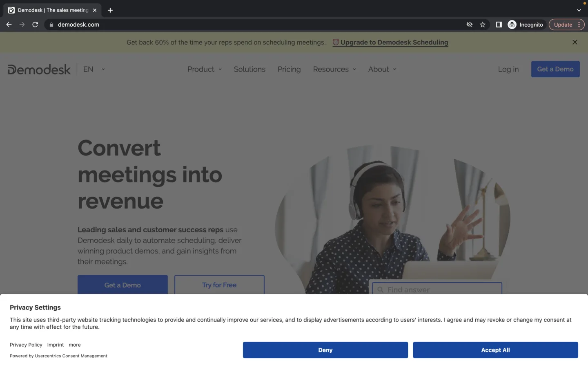
Task: Click Log in link
Action: [x=508, y=69]
